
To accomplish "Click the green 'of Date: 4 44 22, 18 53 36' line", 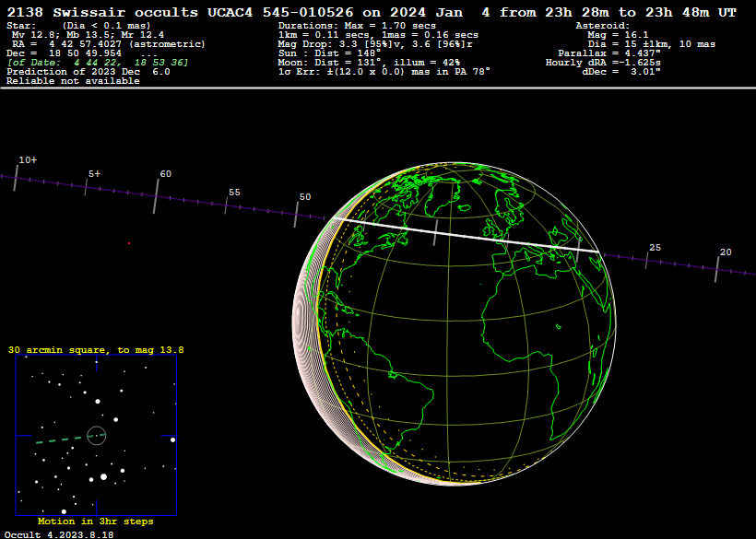I will click(x=98, y=63).
